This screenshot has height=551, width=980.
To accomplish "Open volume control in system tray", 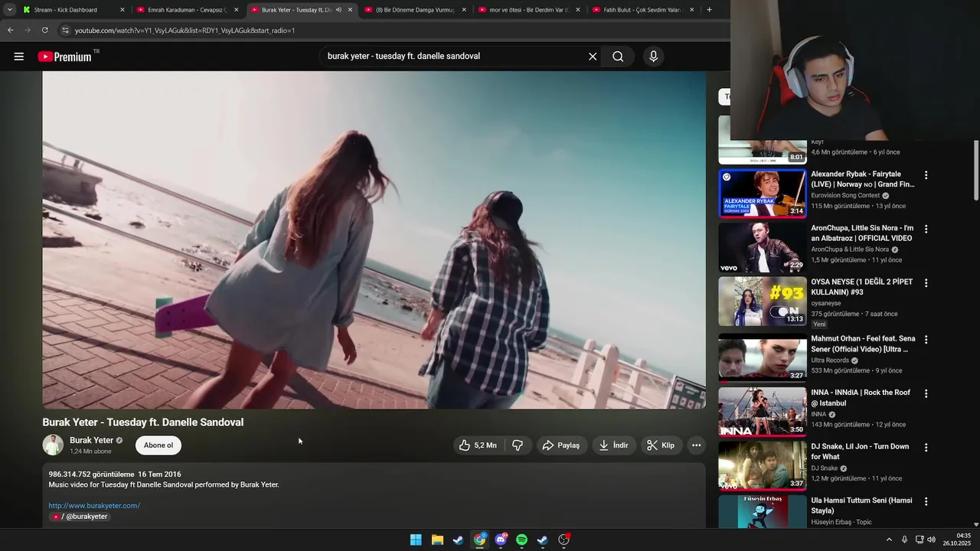I will [932, 540].
